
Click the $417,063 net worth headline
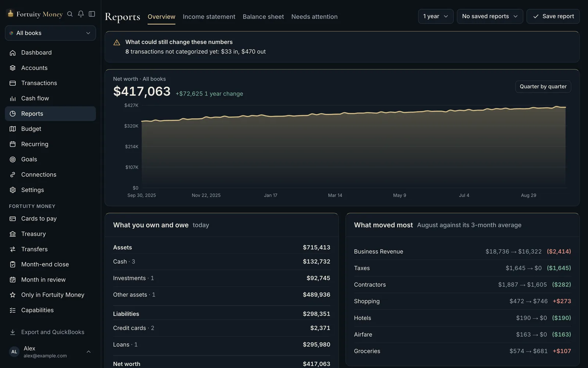[142, 91]
